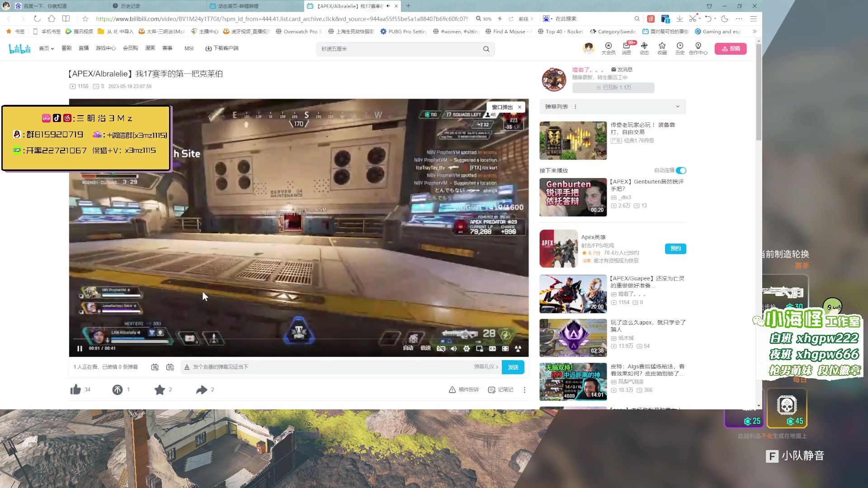
Task: Mute the video player volume
Action: [x=453, y=348]
